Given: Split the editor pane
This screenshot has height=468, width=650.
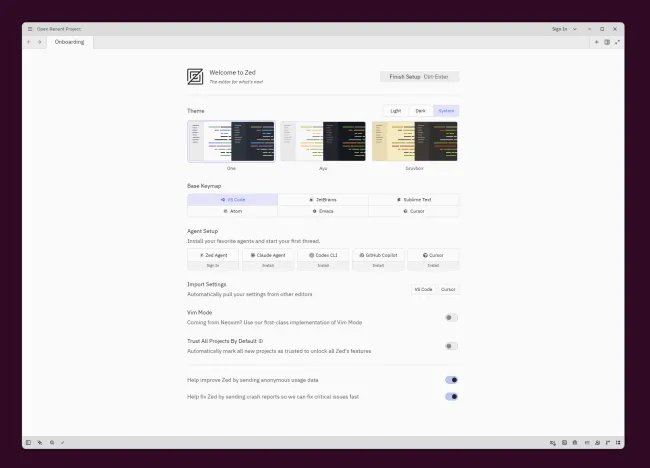Looking at the screenshot, I should point(607,42).
